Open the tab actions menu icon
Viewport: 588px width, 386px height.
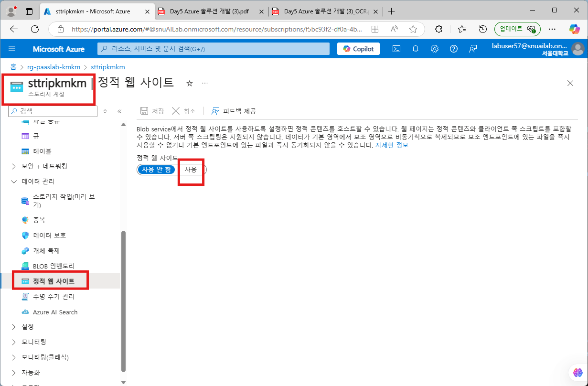tap(29, 11)
